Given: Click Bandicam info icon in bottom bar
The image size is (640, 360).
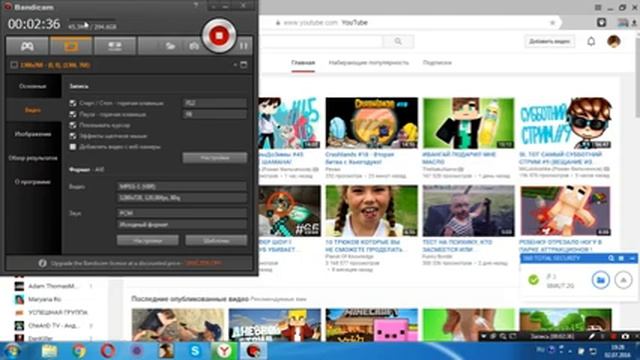Looking at the screenshot, I should 42,263.
